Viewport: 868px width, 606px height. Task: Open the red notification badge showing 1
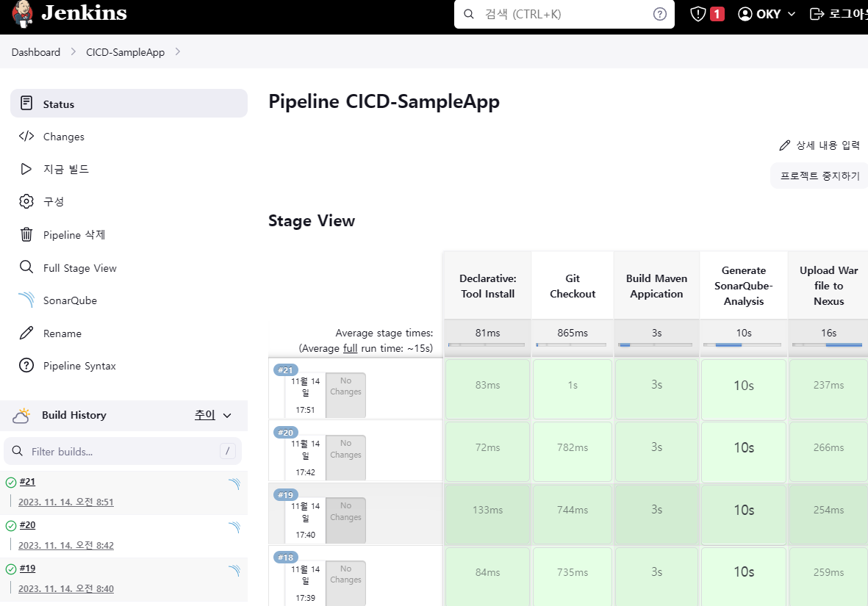(x=717, y=14)
